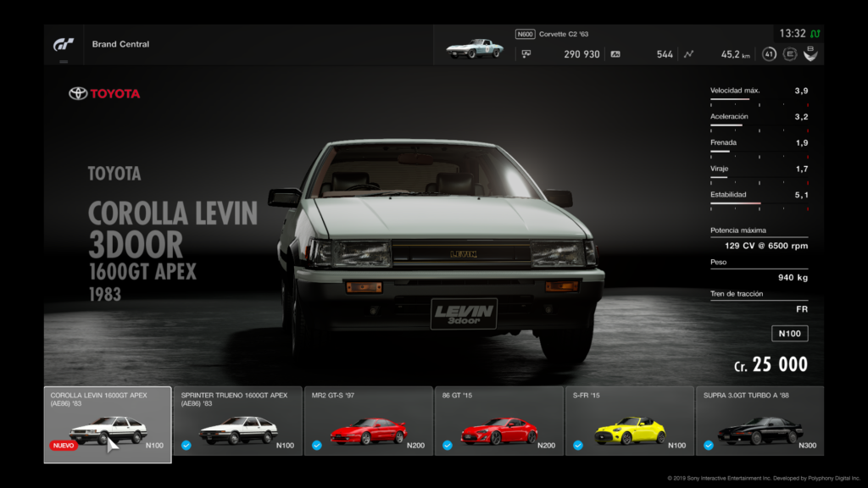Click the 129 CV @ 6500 rpm value

point(766,246)
